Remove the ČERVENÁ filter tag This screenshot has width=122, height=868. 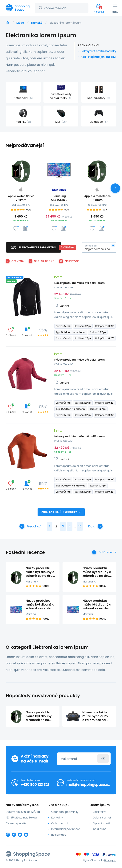click(x=7, y=261)
